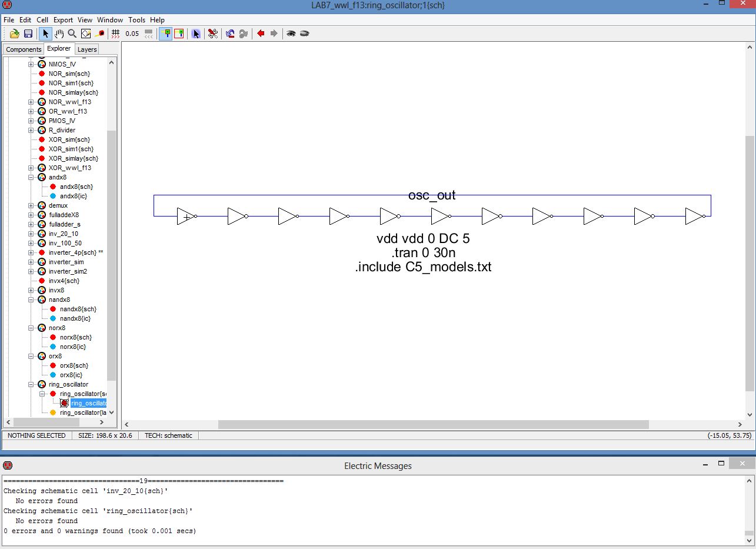756x549 pixels.
Task: Expand the inv_20_10 tree node
Action: [x=31, y=234]
